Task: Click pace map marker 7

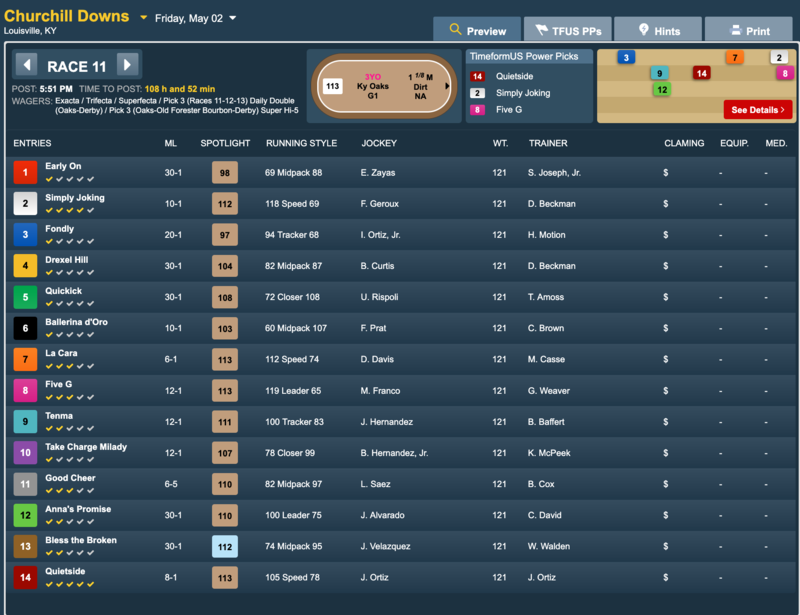Action: coord(735,57)
